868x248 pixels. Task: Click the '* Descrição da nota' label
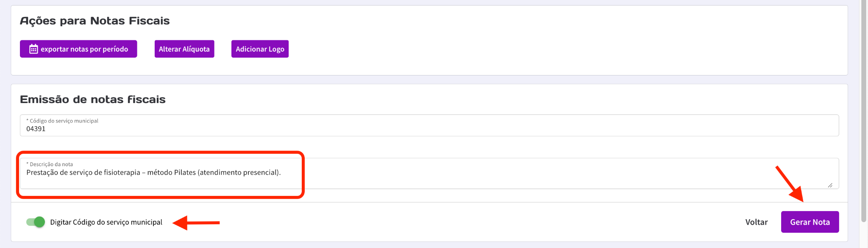click(x=51, y=164)
